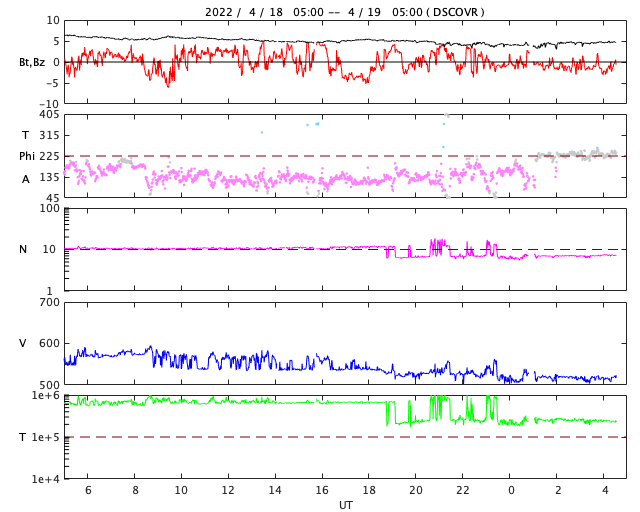
Task: Click the 6 hour tick on UT axis
Action: tap(88, 490)
